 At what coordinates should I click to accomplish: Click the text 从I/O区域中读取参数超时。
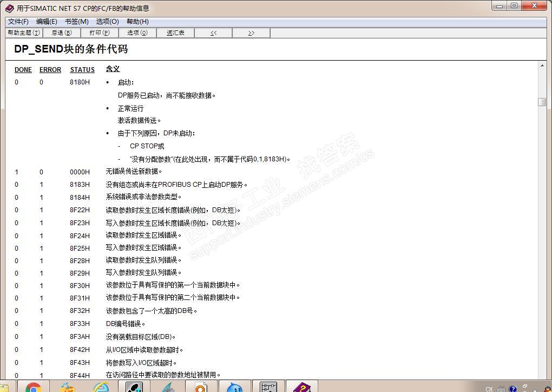[144, 350]
